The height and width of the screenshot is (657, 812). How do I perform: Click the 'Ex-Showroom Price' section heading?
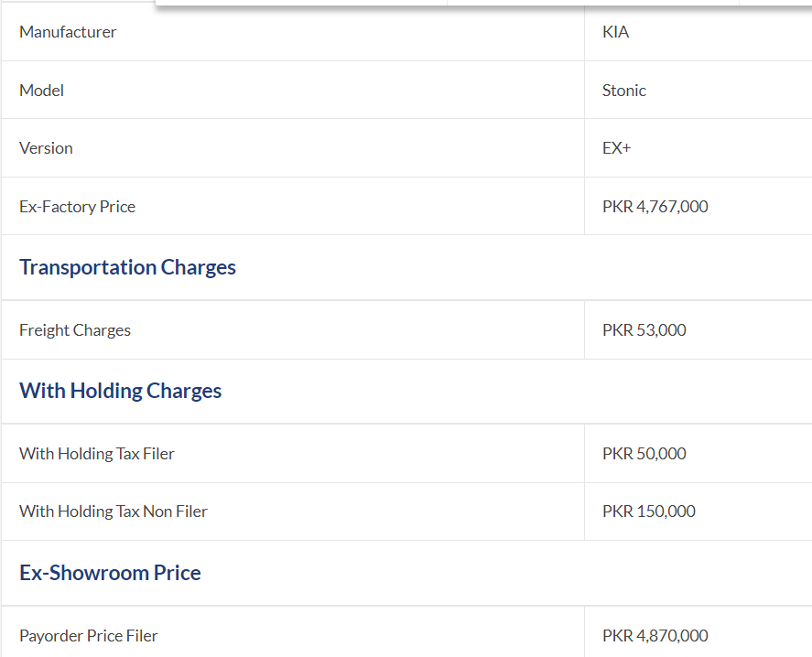[x=110, y=573]
